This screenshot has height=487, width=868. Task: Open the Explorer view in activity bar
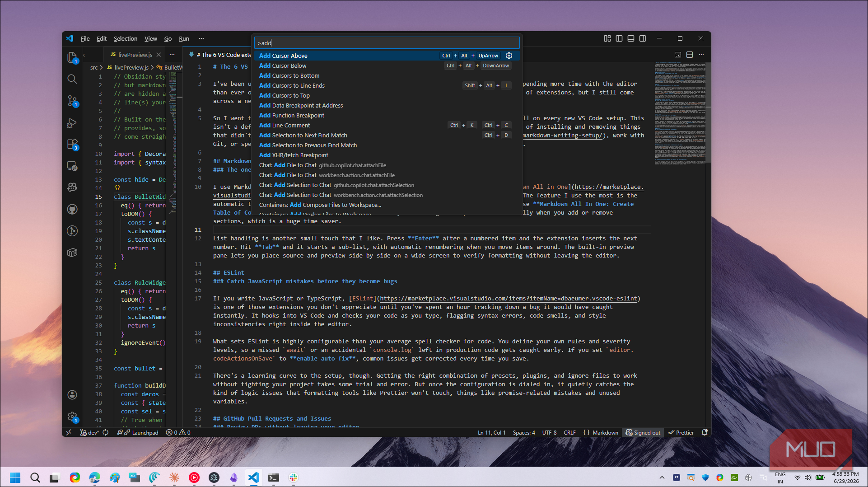[72, 57]
